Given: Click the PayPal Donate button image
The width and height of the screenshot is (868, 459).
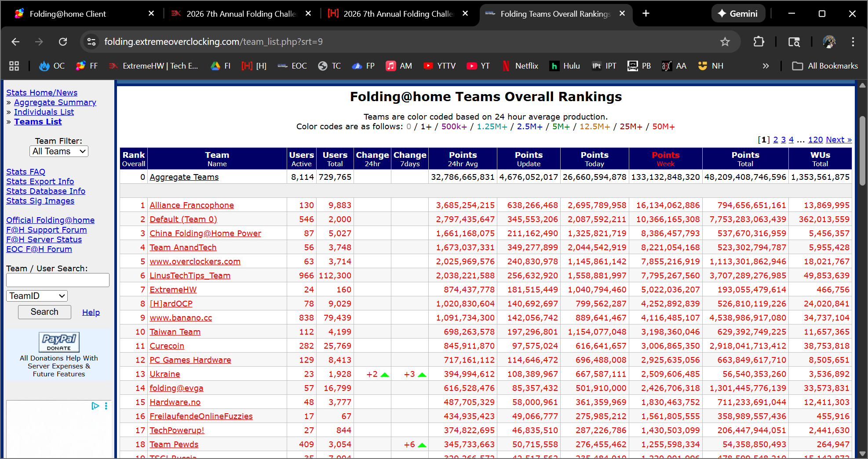Looking at the screenshot, I should click(x=59, y=342).
